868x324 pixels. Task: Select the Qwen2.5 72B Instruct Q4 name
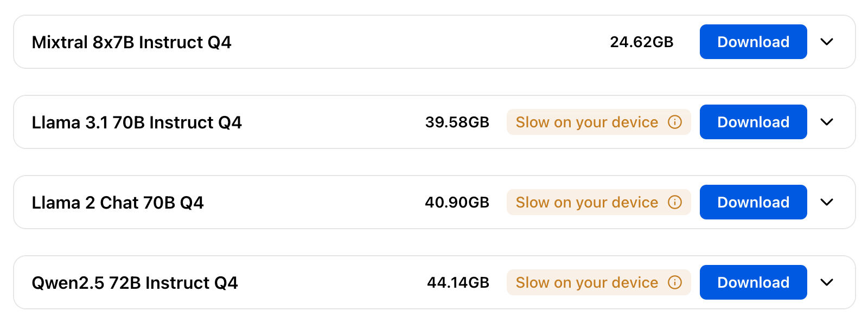point(135,283)
